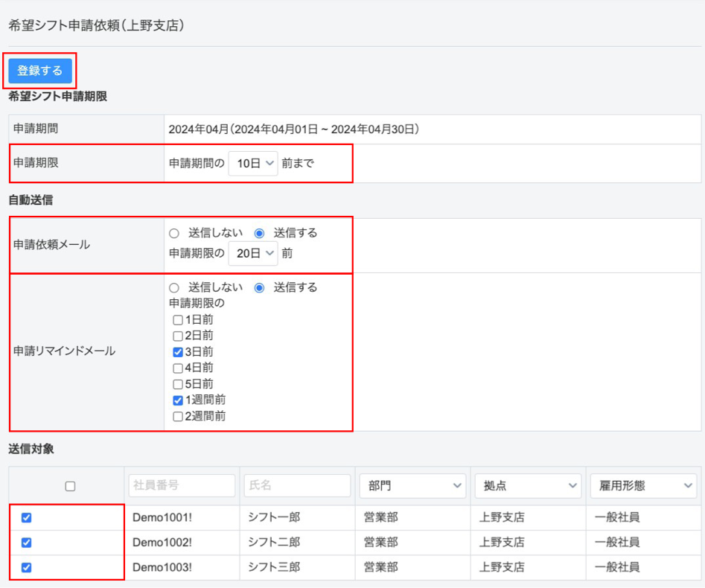Open the 申請期限 10日 dropdown

tap(252, 163)
